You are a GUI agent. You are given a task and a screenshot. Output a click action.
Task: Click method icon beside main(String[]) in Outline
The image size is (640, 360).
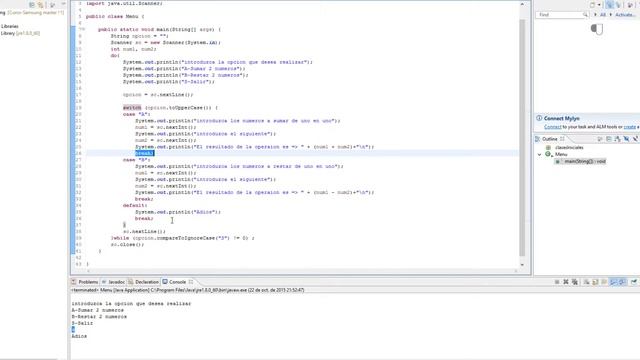coord(558,162)
